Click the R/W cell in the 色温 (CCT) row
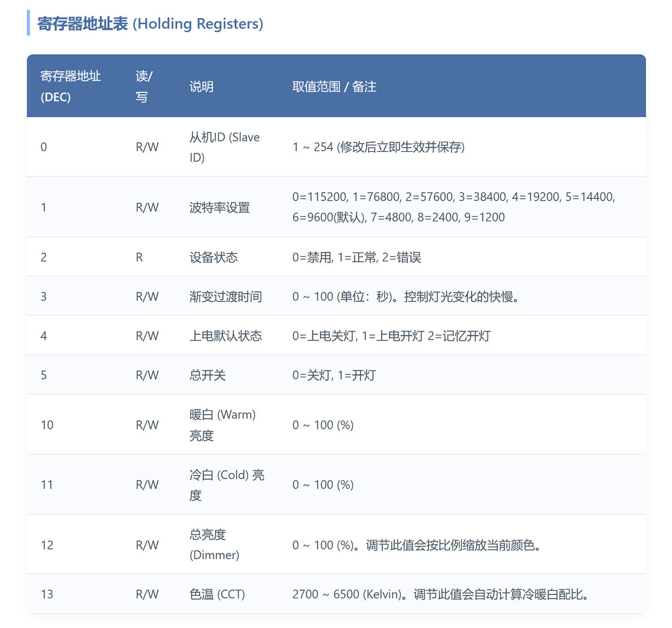Screen dimensions: 672x628 pos(147,594)
